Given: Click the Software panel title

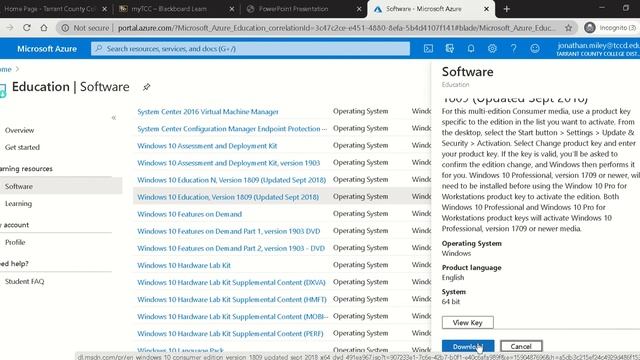Looking at the screenshot, I should pos(467,72).
